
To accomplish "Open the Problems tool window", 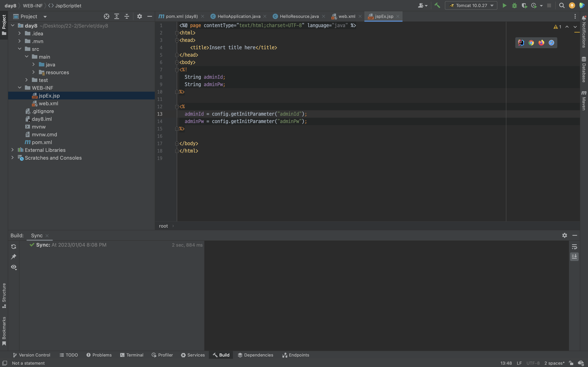I will tap(99, 355).
